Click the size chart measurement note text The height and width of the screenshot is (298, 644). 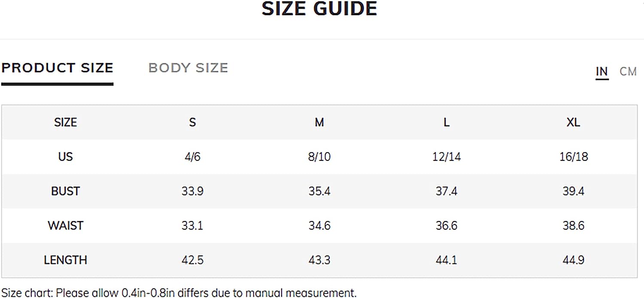[179, 293]
